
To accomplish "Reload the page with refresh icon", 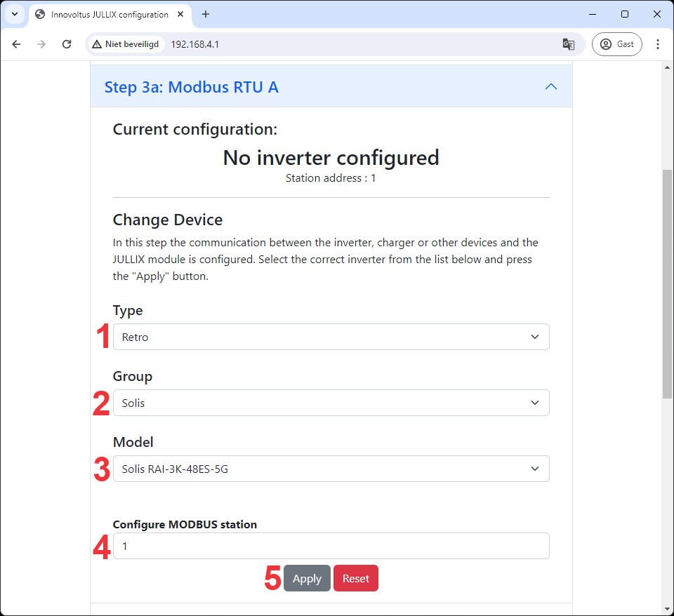I will (67, 44).
